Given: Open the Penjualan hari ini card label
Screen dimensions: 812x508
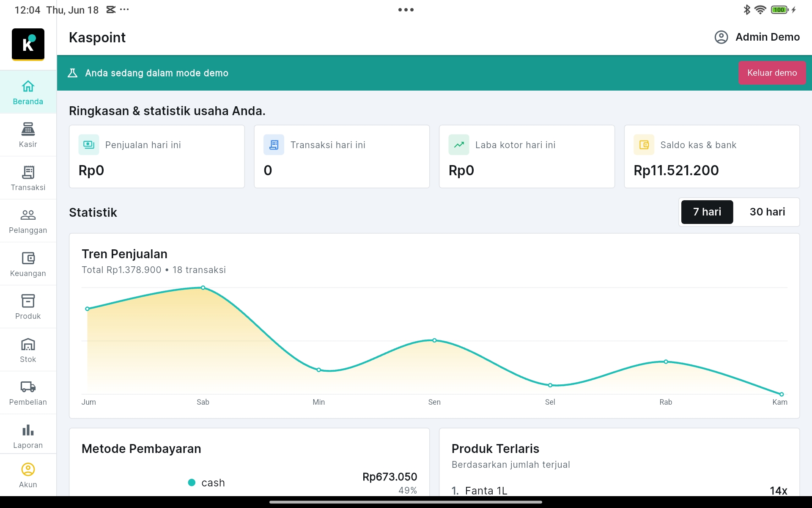Looking at the screenshot, I should coord(143,145).
